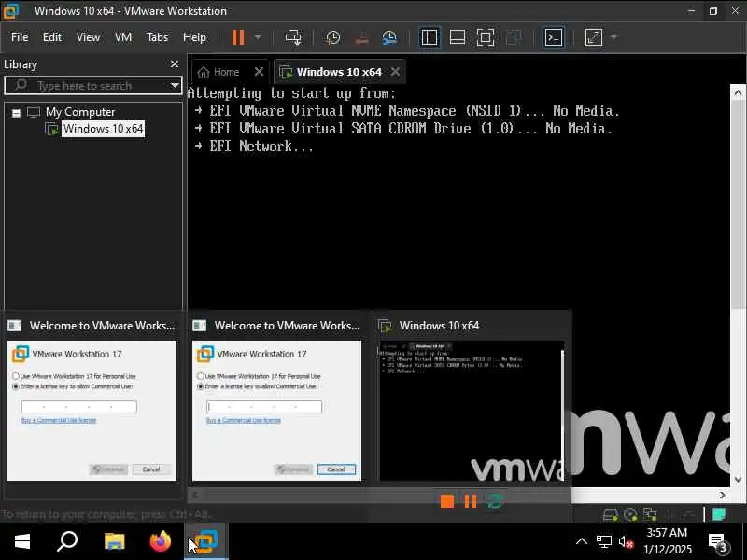Viewport: 747px width, 560px height.
Task: Click the vertical scrollbar thumb
Action: (x=738, y=204)
